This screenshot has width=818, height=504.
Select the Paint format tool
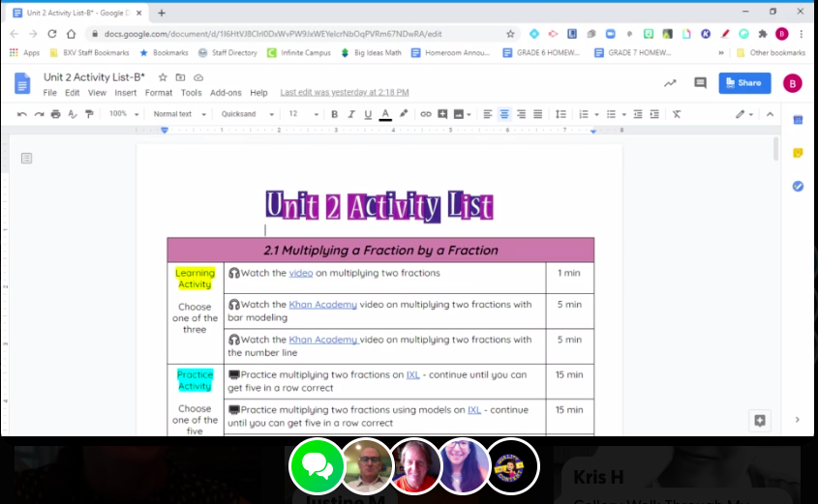click(x=89, y=114)
